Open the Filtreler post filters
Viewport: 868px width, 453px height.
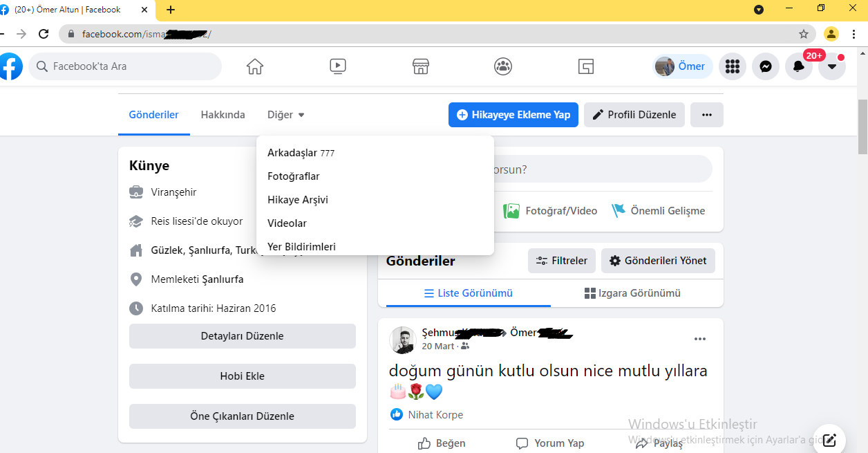562,261
